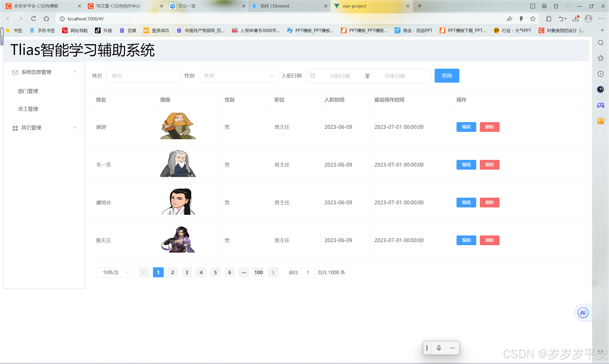Click the 结束日期 end date field

pyautogui.click(x=395, y=76)
